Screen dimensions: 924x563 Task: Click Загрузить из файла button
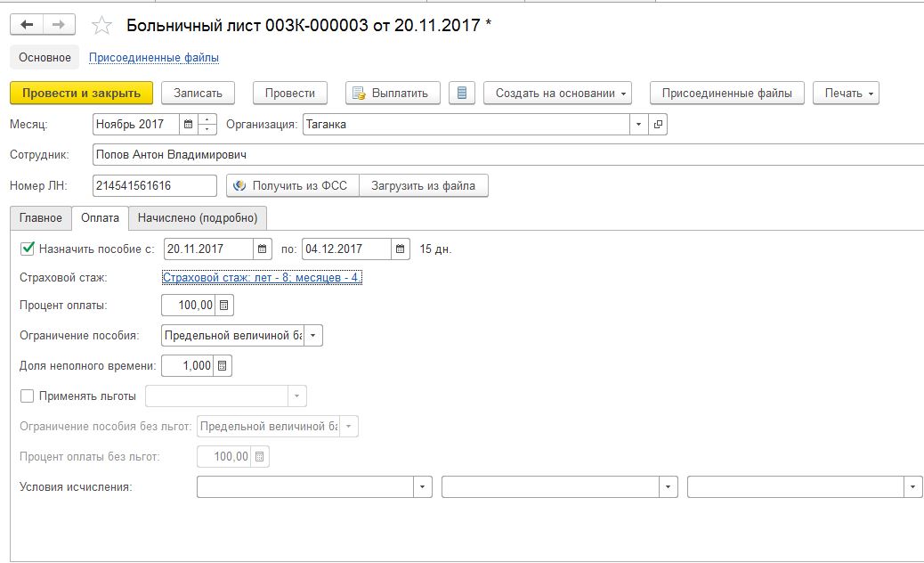click(423, 185)
